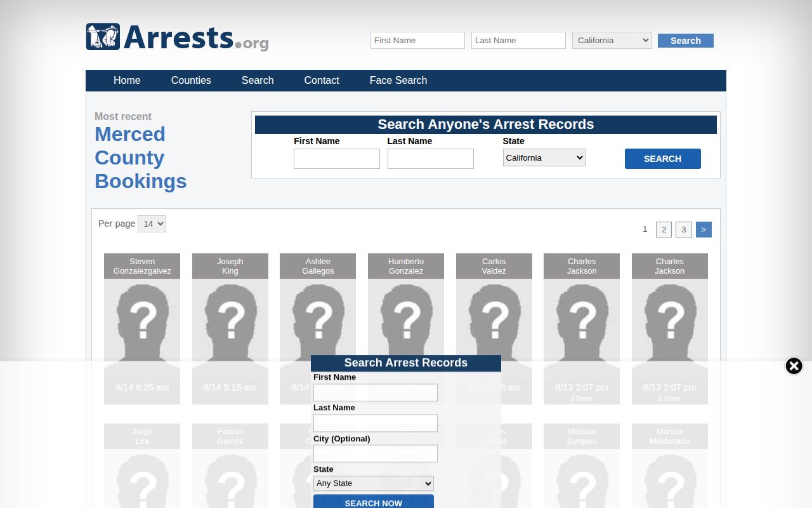Viewport: 812px width, 508px height.
Task: Open the Contact page
Action: (x=322, y=81)
